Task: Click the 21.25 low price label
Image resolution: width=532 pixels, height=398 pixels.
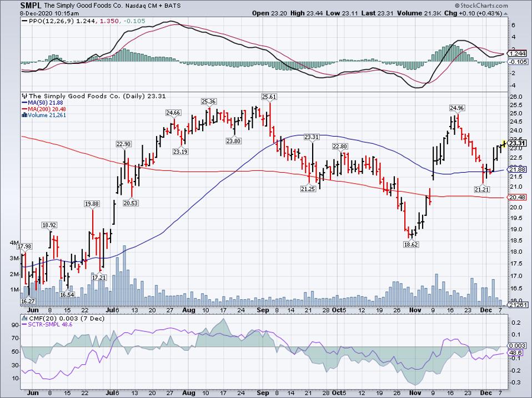Action: point(308,189)
